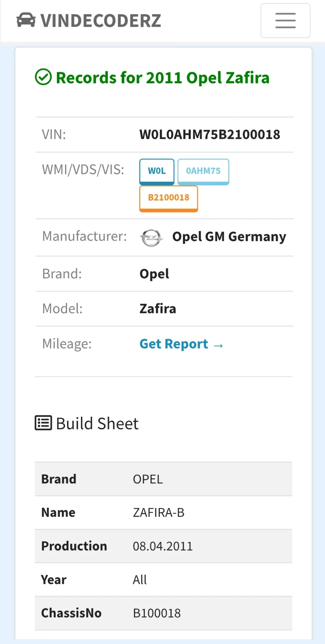Open the hamburger navigation menu
This screenshot has width=325, height=644.
(x=285, y=20)
